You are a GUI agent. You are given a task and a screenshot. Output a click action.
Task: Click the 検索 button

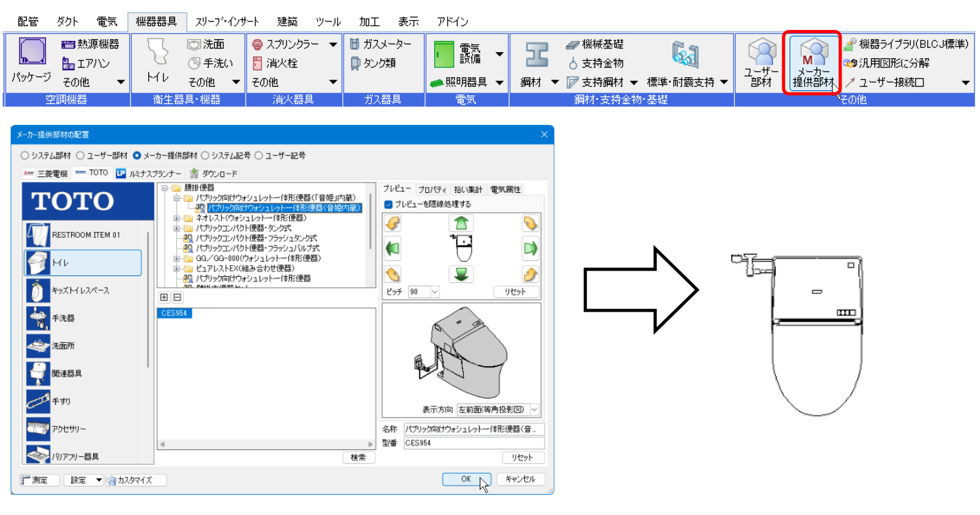pyautogui.click(x=358, y=457)
